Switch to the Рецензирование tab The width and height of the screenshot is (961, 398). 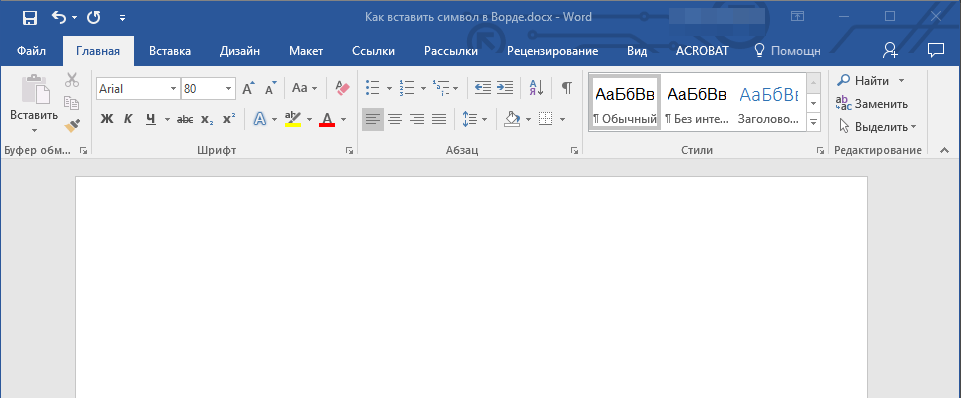coord(552,51)
